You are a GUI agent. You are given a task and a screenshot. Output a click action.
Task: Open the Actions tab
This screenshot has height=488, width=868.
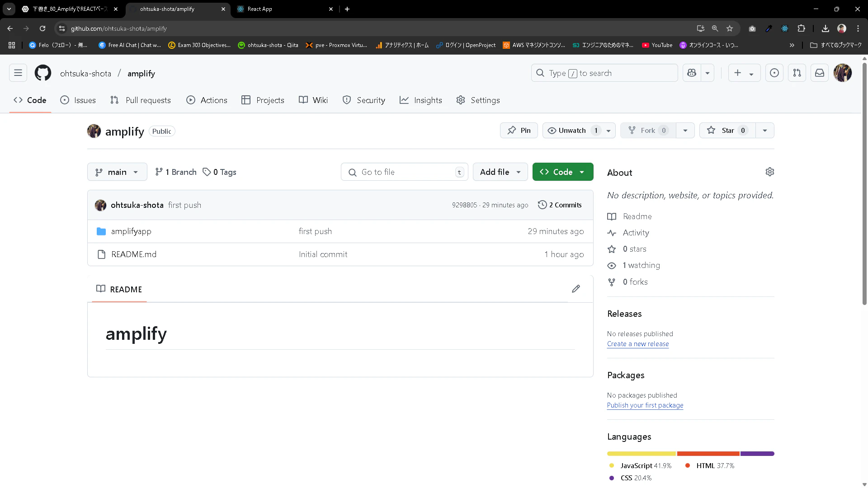[207, 100]
